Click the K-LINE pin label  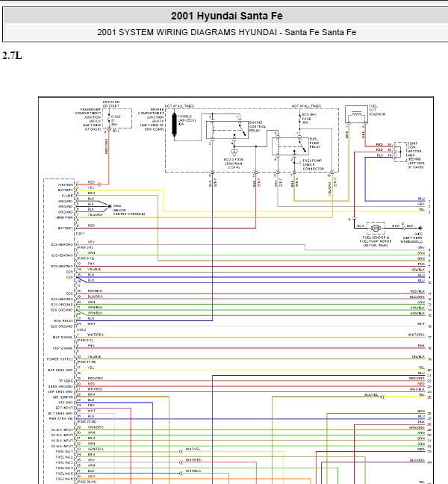point(67,196)
